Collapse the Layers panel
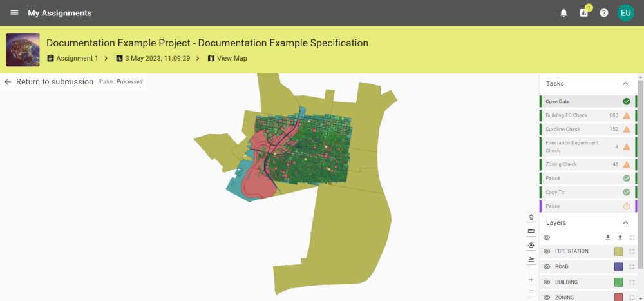The image size is (644, 301). point(625,222)
